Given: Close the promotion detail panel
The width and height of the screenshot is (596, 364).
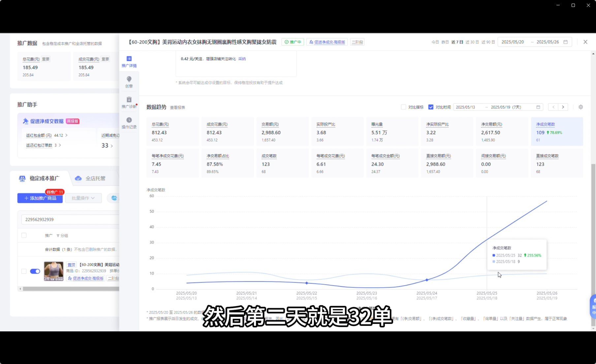Looking at the screenshot, I should point(585,42).
